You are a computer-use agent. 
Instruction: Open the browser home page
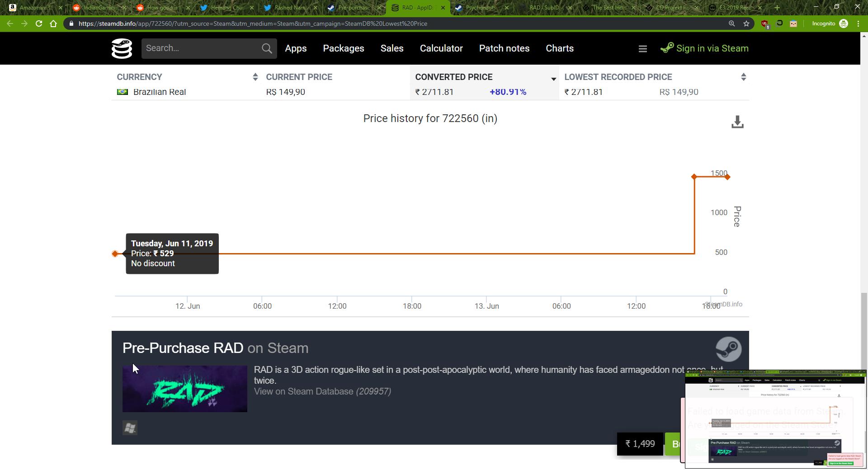coord(53,23)
